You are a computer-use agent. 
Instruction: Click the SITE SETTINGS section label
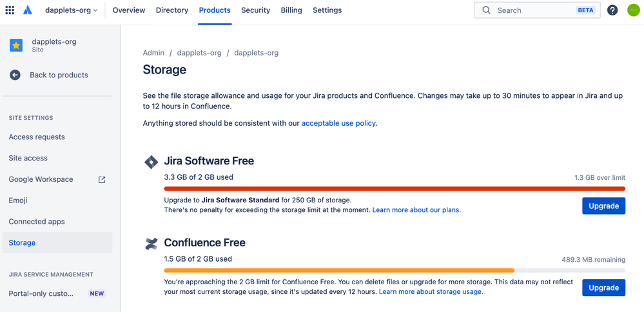coord(31,118)
